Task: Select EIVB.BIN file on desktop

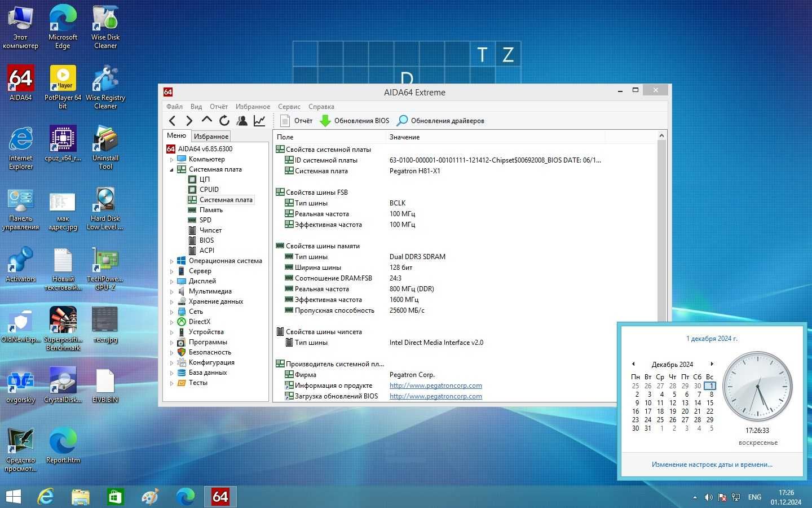Action: point(105,385)
